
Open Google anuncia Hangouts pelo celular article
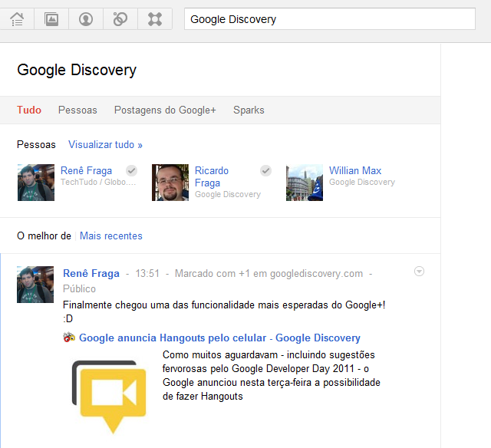[x=219, y=338]
